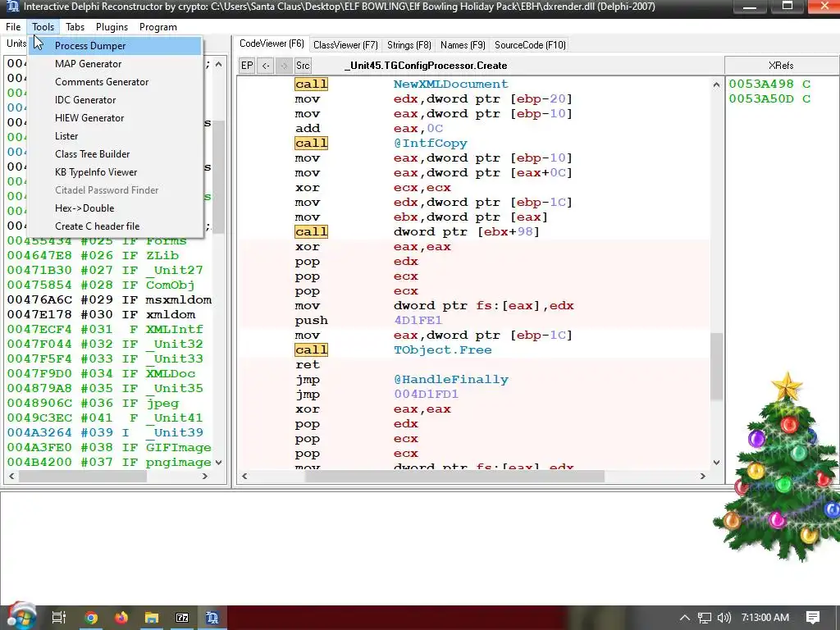This screenshot has height=630, width=840.
Task: Click the NewXMLDocument call target
Action: pos(450,84)
